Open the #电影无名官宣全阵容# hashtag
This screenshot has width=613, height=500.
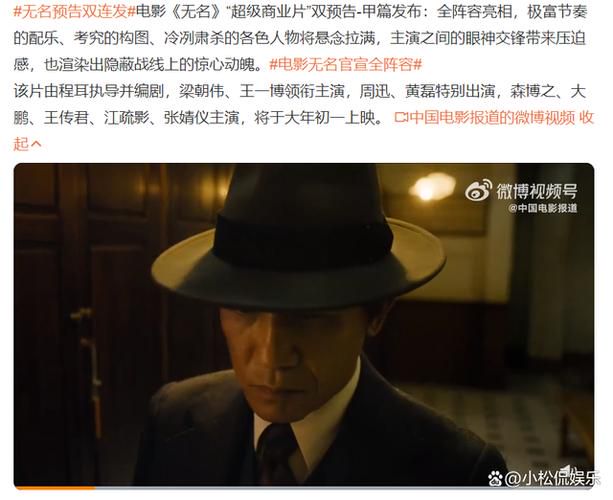coord(346,65)
